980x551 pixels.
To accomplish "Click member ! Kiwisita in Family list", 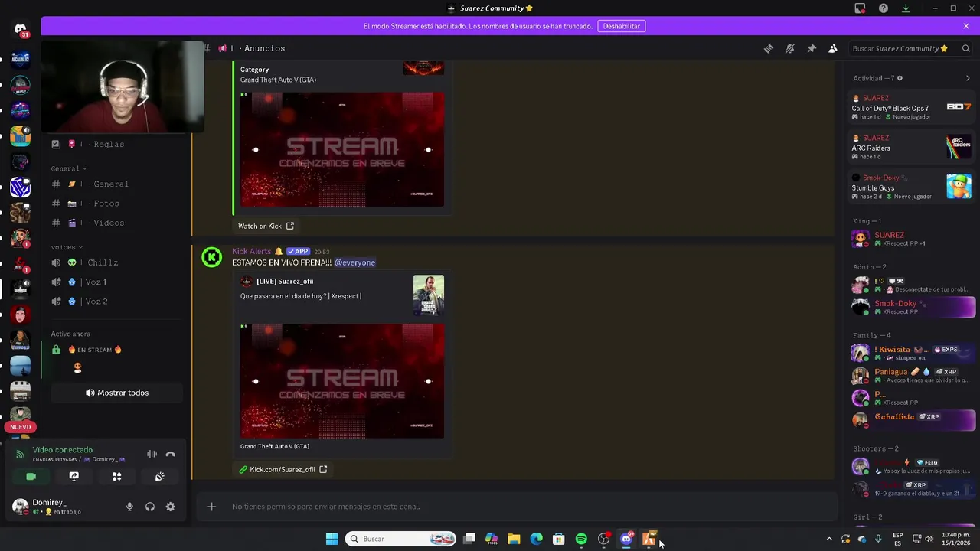I will pos(911,353).
